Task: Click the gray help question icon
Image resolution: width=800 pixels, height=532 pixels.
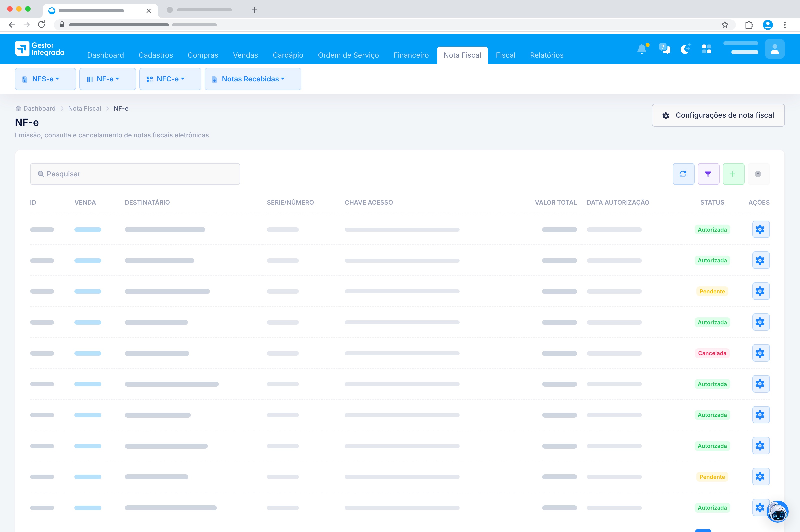Action: [x=758, y=174]
